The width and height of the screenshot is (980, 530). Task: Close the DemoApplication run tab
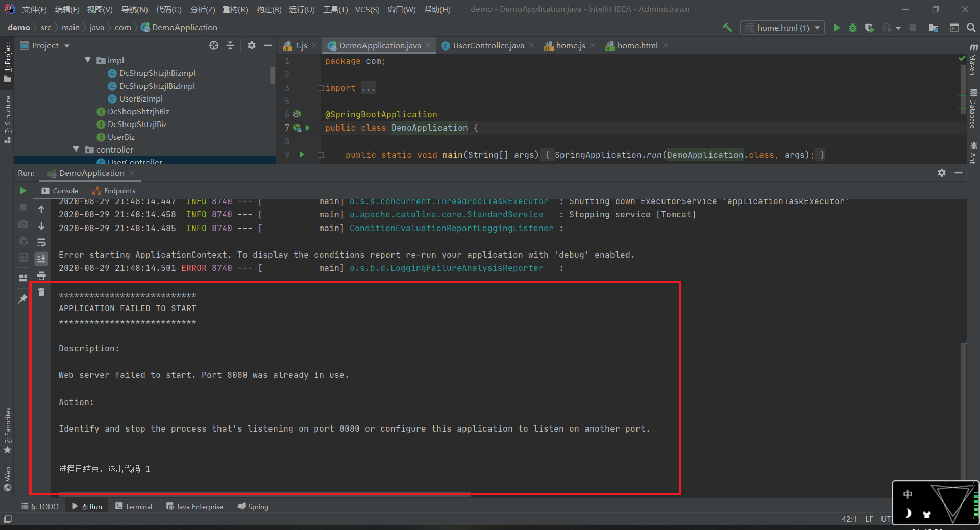(132, 173)
